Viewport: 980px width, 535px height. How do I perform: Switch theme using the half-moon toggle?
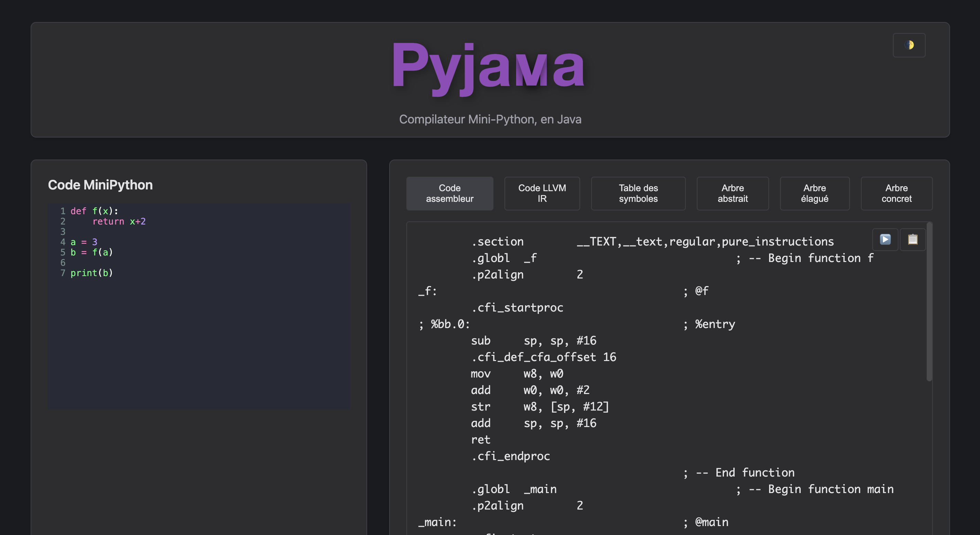(909, 45)
